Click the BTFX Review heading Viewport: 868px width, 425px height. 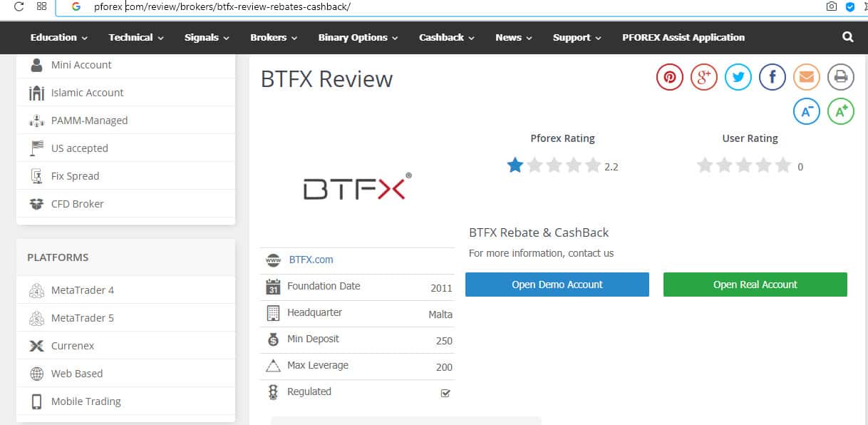[327, 78]
